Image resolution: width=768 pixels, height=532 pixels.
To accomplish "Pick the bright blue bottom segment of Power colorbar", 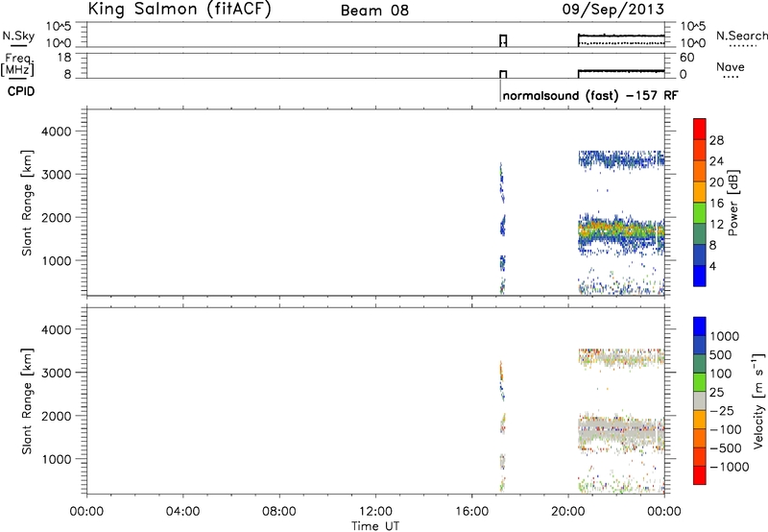I will point(700,276).
